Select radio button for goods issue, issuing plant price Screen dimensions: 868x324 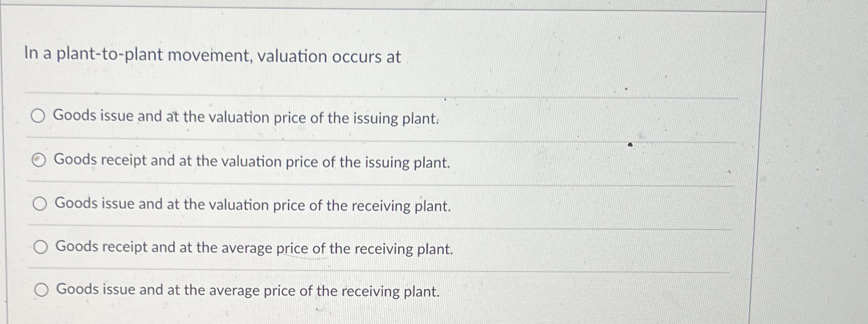38,116
